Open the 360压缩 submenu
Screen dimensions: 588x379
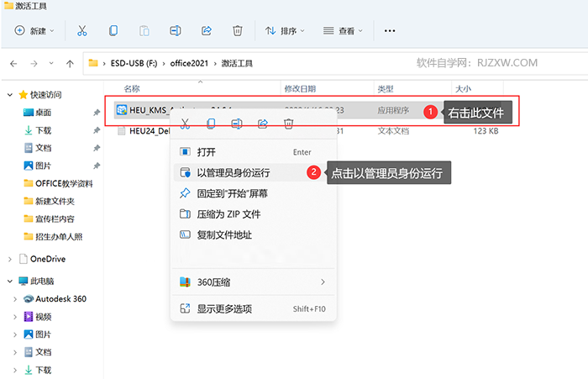[x=254, y=282]
